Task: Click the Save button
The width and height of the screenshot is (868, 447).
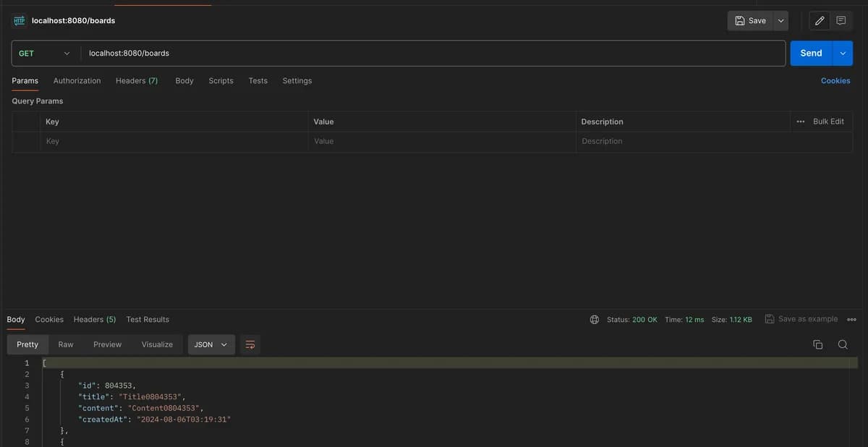Action: 750,21
